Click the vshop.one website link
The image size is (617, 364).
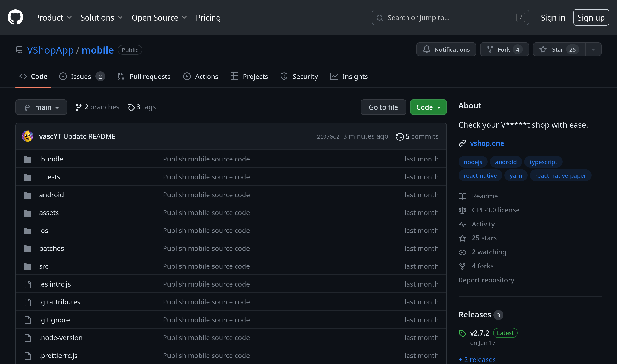coord(488,143)
